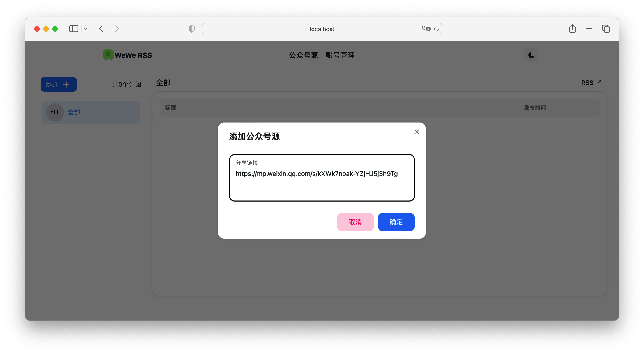Open the RSS feed external link icon
This screenshot has height=354, width=644.
598,83
